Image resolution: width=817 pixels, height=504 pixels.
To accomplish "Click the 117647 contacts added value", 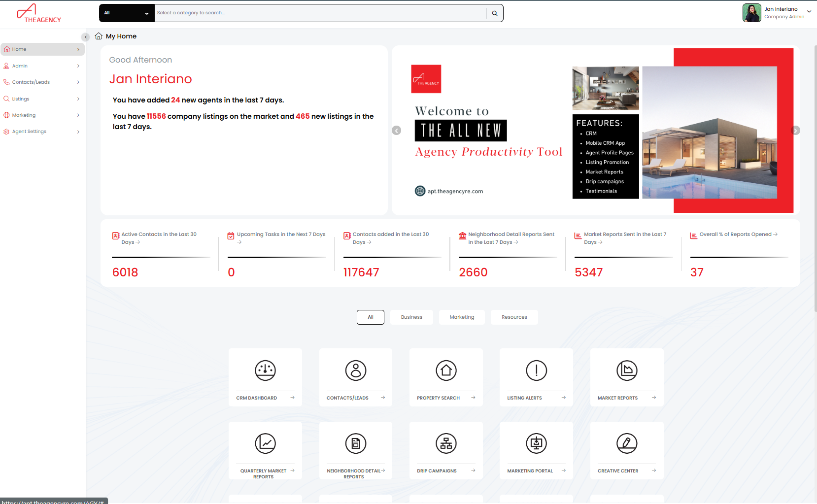I will click(361, 272).
